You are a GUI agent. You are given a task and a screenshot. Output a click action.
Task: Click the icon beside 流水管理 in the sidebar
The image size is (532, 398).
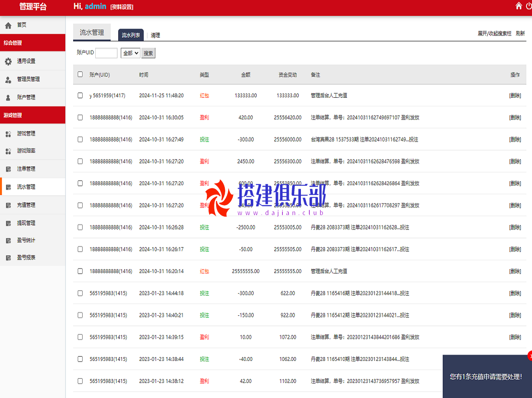click(8, 187)
